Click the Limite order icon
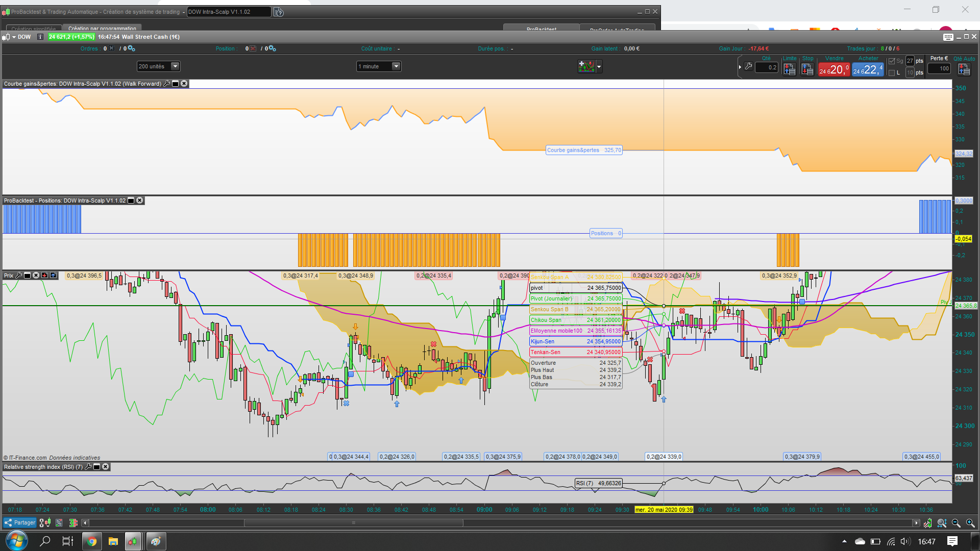Viewport: 980px width, 551px height. pyautogui.click(x=789, y=69)
